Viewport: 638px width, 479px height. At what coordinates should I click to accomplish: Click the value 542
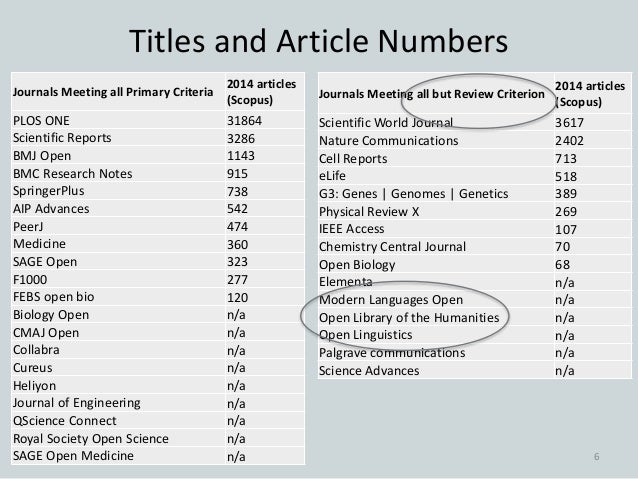tap(237, 209)
